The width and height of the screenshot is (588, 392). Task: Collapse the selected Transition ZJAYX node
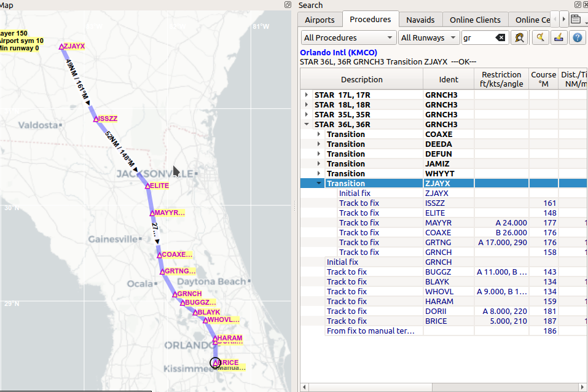(319, 183)
